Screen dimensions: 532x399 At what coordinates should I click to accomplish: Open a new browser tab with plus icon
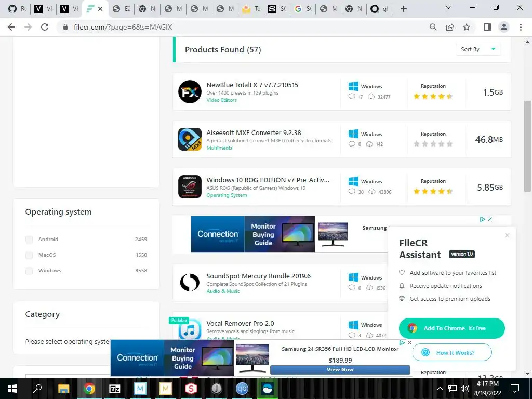coord(403,9)
